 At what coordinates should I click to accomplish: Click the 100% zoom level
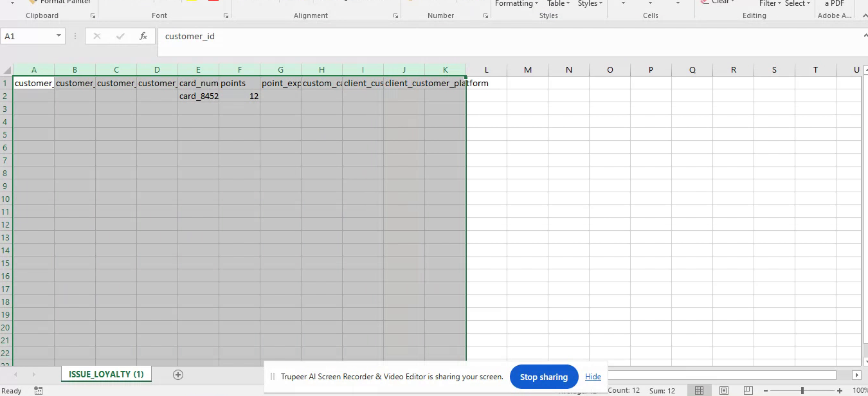click(x=860, y=391)
